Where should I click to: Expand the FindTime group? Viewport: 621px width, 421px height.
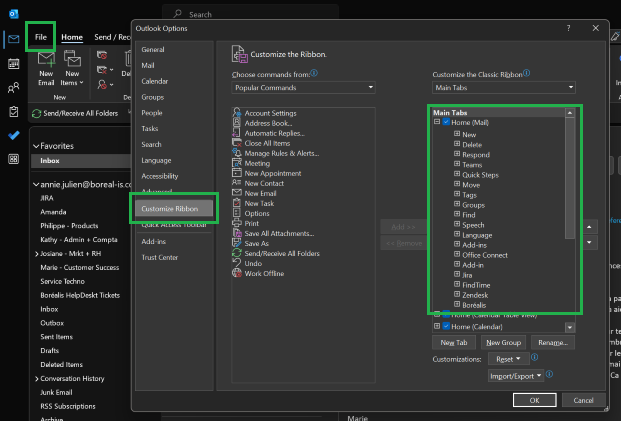pyautogui.click(x=457, y=284)
